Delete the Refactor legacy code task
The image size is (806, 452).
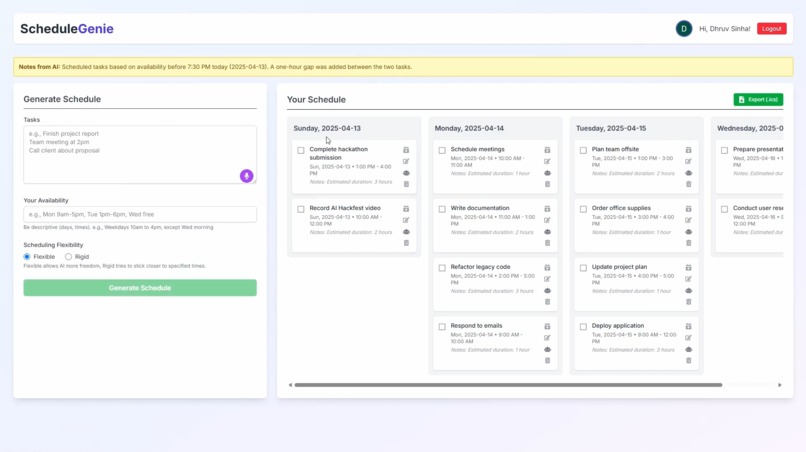pos(547,302)
